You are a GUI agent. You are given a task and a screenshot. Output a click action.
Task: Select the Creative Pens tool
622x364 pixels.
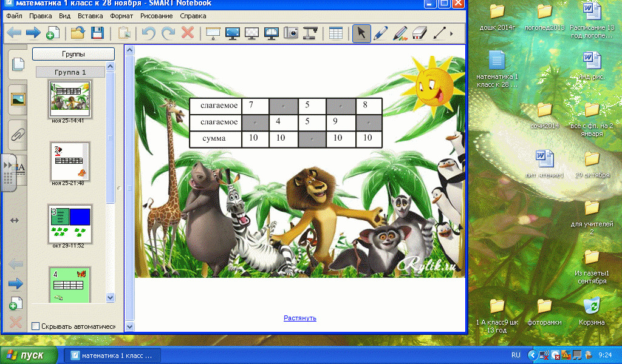coord(400,33)
